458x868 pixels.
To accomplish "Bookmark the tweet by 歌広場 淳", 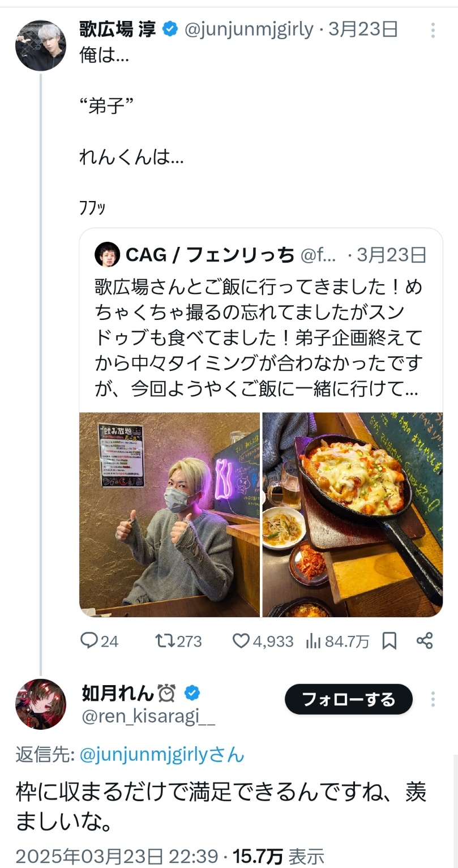I will [x=389, y=641].
